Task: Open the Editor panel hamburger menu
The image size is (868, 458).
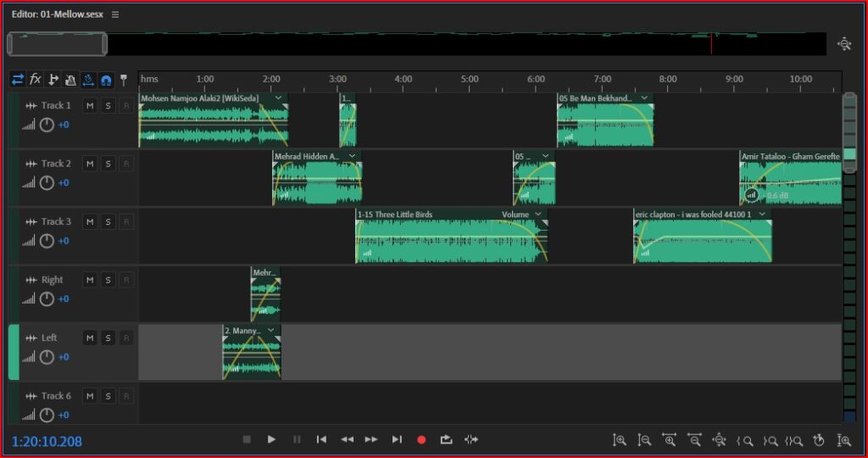Action: (x=115, y=14)
